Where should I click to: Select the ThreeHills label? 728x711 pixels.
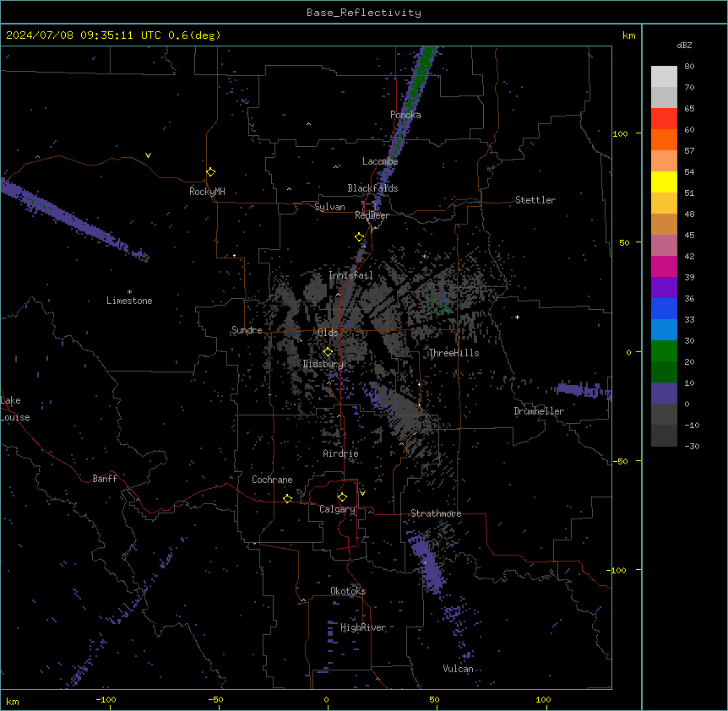[454, 353]
